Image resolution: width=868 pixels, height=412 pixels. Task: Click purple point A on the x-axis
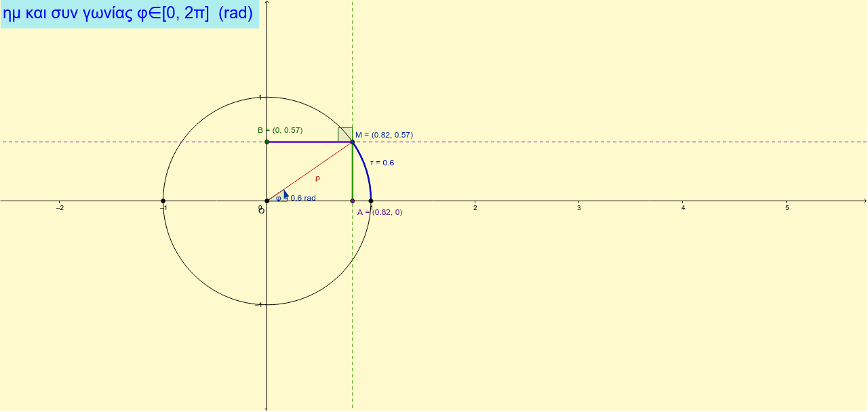pyautogui.click(x=353, y=201)
